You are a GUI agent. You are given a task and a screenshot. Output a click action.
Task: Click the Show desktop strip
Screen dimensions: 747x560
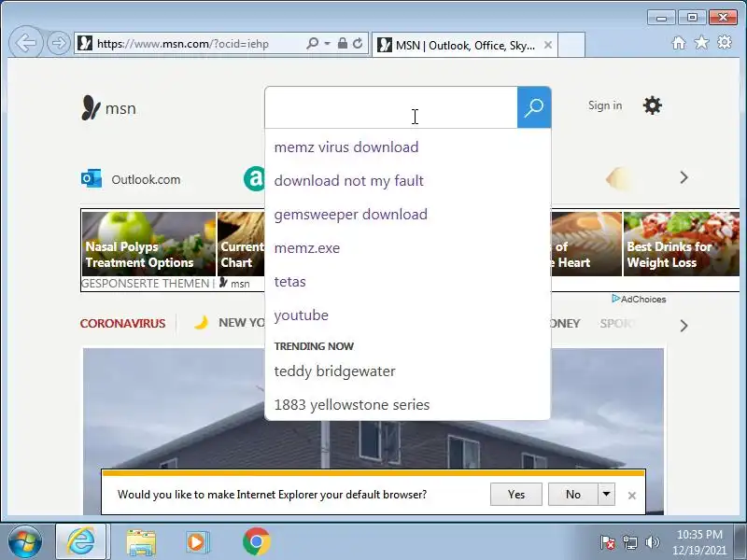[740, 541]
